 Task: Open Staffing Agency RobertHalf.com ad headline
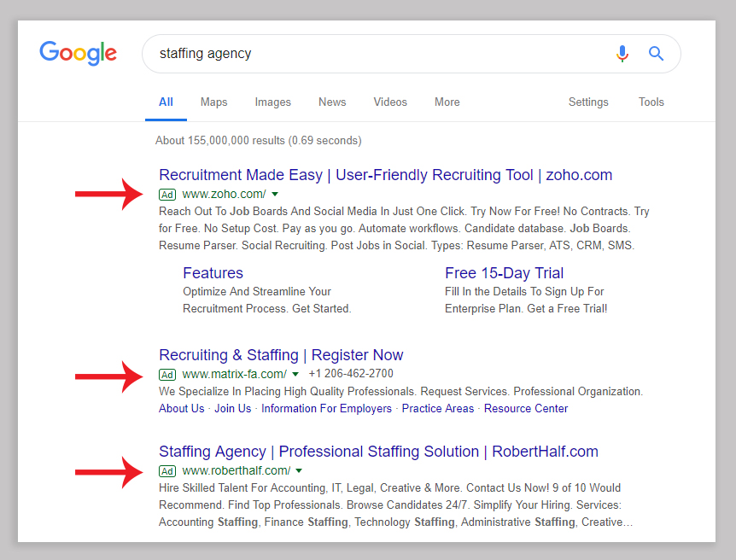click(378, 452)
